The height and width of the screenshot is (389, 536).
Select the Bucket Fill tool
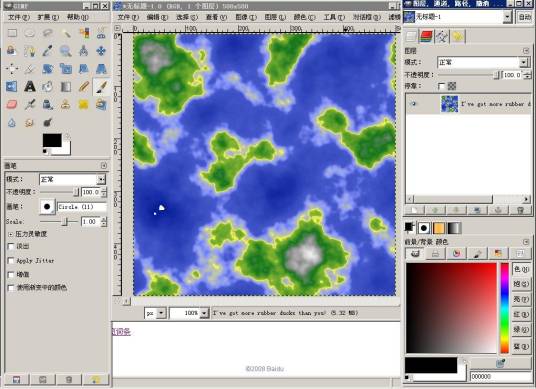(x=48, y=86)
